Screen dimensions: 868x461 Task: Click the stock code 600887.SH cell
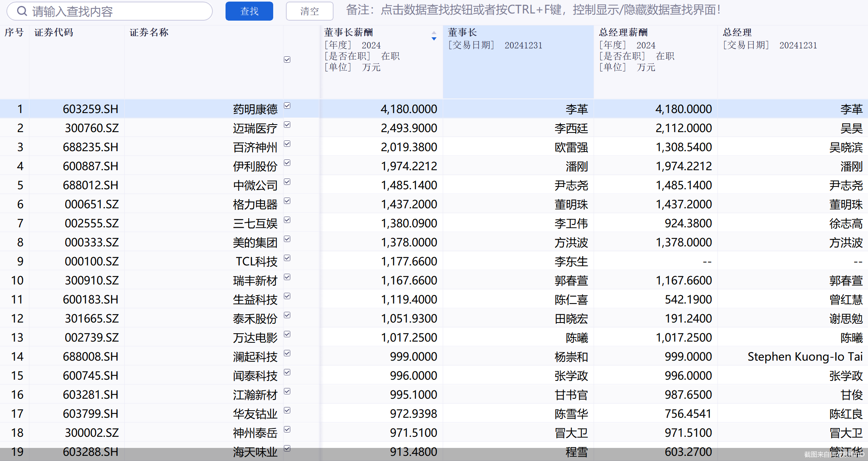coord(91,166)
